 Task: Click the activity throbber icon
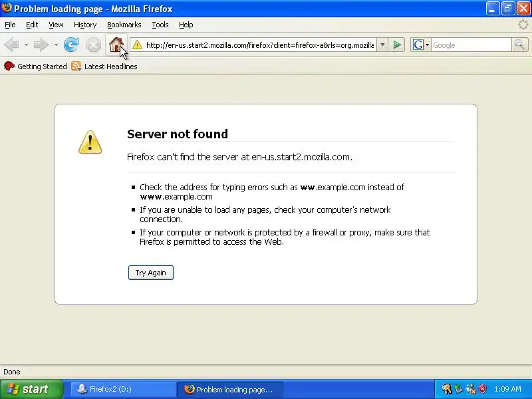click(x=523, y=25)
